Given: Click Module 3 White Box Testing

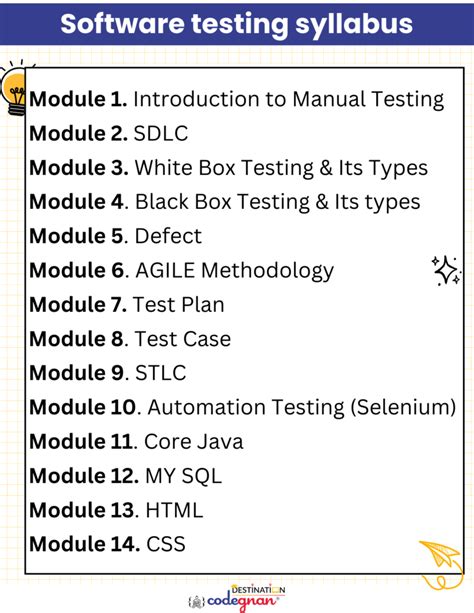Looking at the screenshot, I should [228, 168].
